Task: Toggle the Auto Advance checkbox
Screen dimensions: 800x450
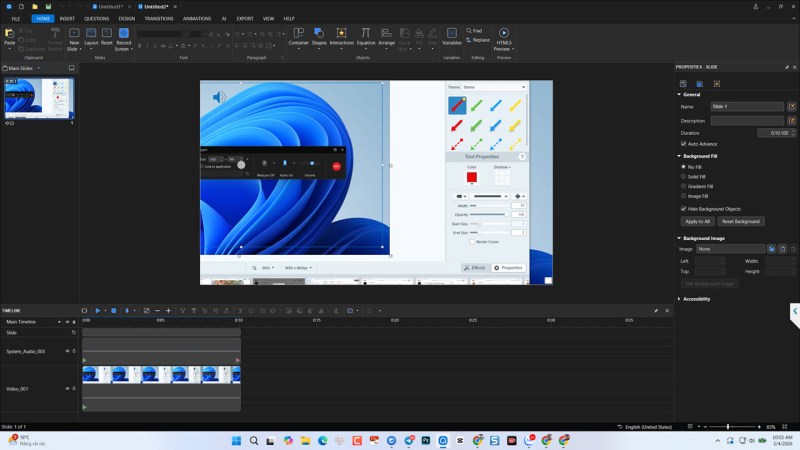Action: click(684, 144)
